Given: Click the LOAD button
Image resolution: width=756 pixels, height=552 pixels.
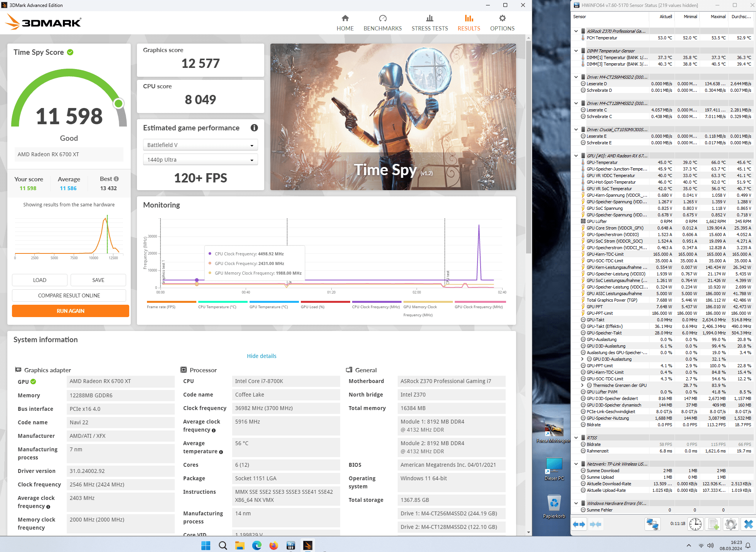Looking at the screenshot, I should click(x=40, y=280).
